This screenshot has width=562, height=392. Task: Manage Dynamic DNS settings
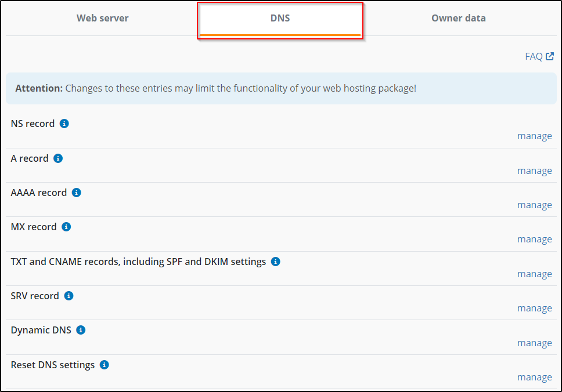point(534,343)
